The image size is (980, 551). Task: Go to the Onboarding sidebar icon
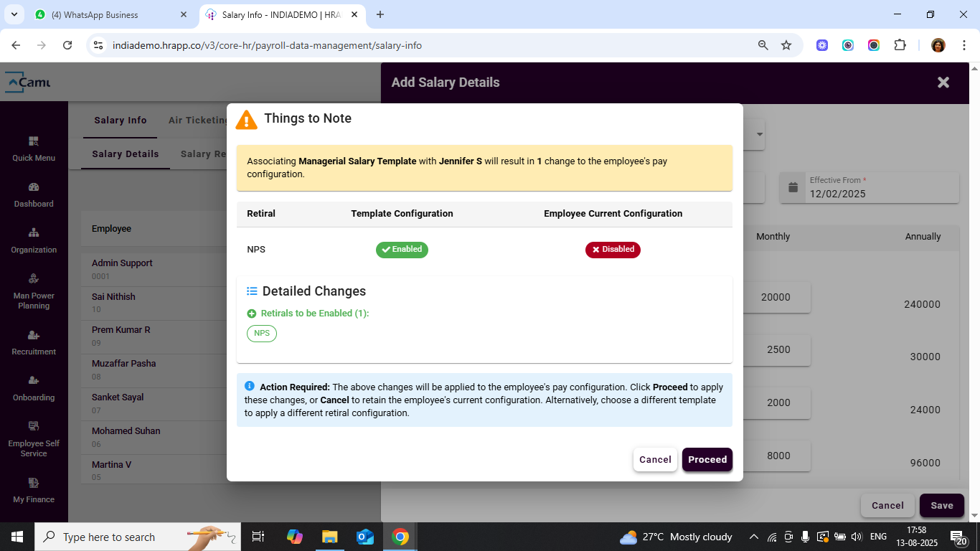coord(34,381)
